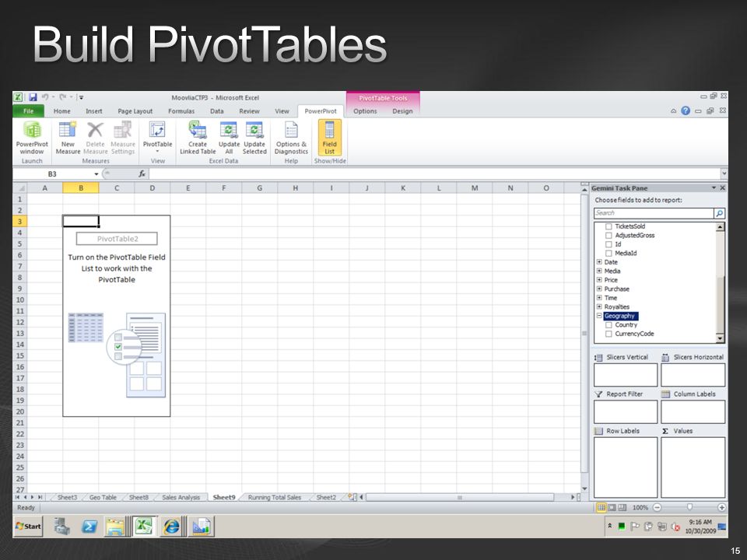The width and height of the screenshot is (747, 560).
Task: Click the Search field in task pane
Action: (x=654, y=213)
